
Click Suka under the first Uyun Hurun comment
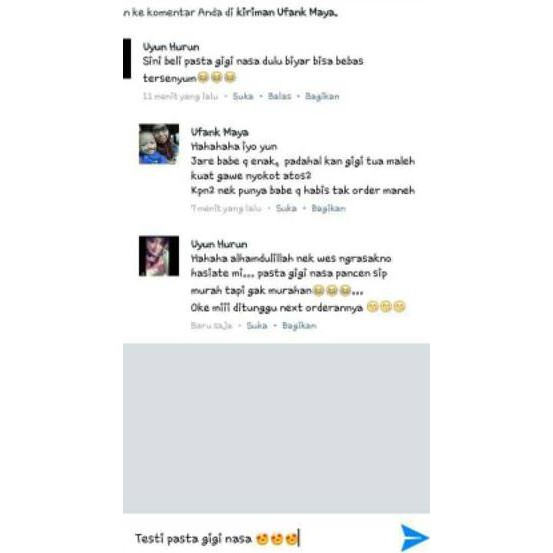[243, 96]
